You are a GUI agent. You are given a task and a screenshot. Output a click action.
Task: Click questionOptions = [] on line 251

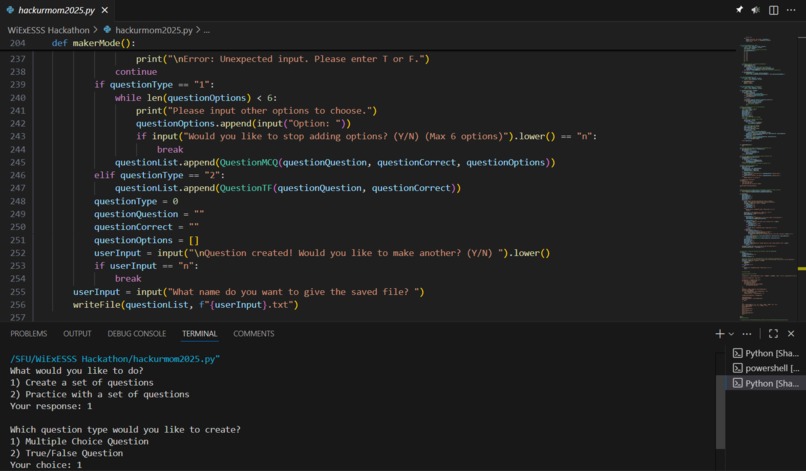tap(146, 240)
